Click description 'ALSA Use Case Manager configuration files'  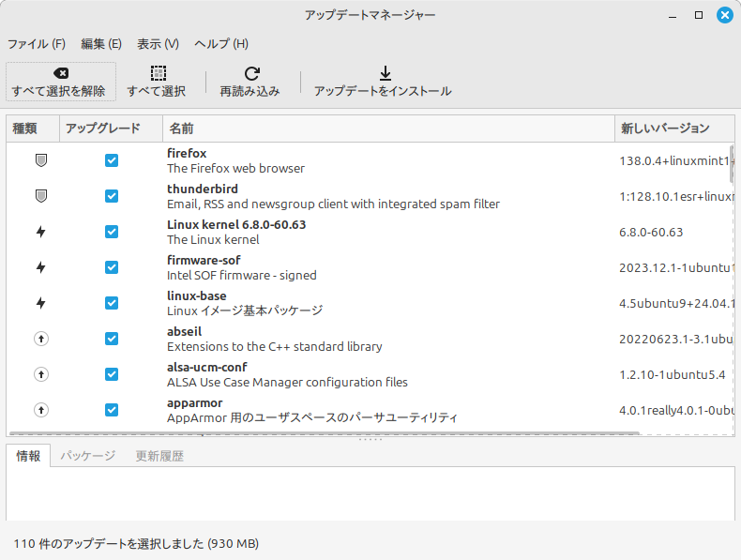pos(287,382)
